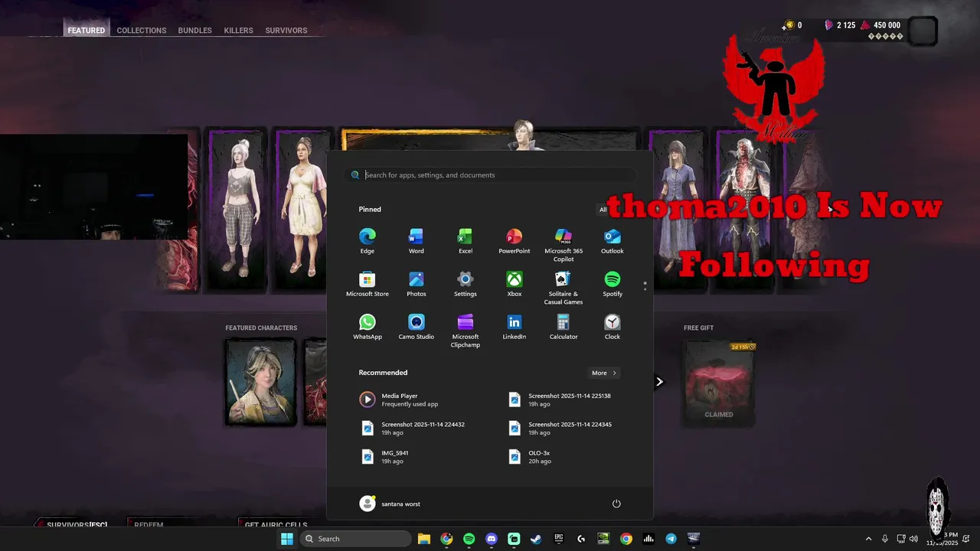
Task: Open the featured survivor character portrait
Action: [260, 381]
